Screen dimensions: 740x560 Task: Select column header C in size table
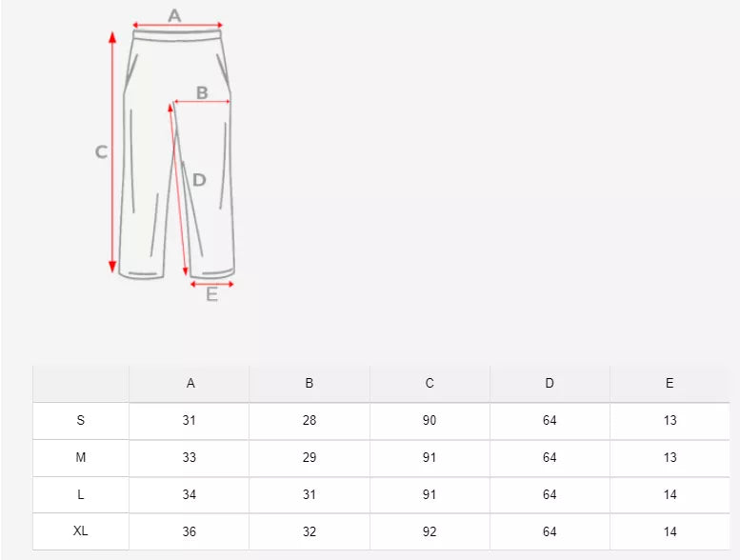click(x=430, y=384)
